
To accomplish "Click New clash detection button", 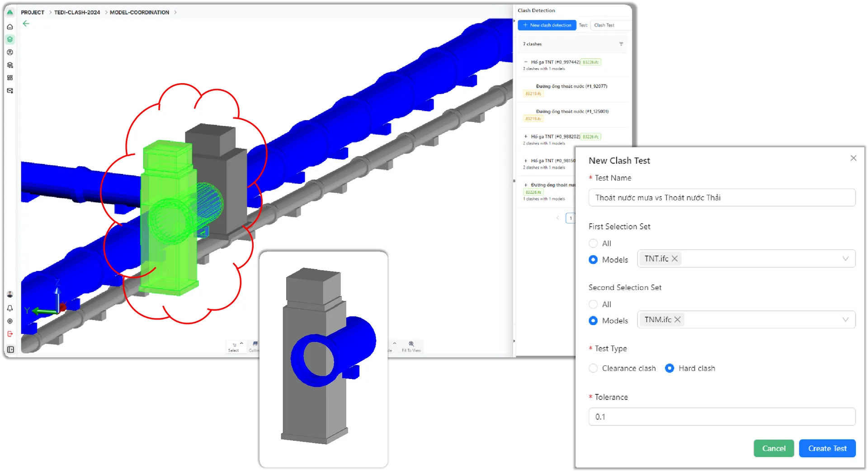I will [547, 25].
